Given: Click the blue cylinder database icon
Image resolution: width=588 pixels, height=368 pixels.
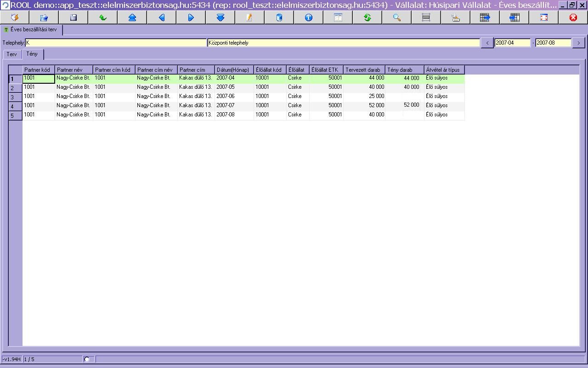Looking at the screenshot, I should coord(279,17).
